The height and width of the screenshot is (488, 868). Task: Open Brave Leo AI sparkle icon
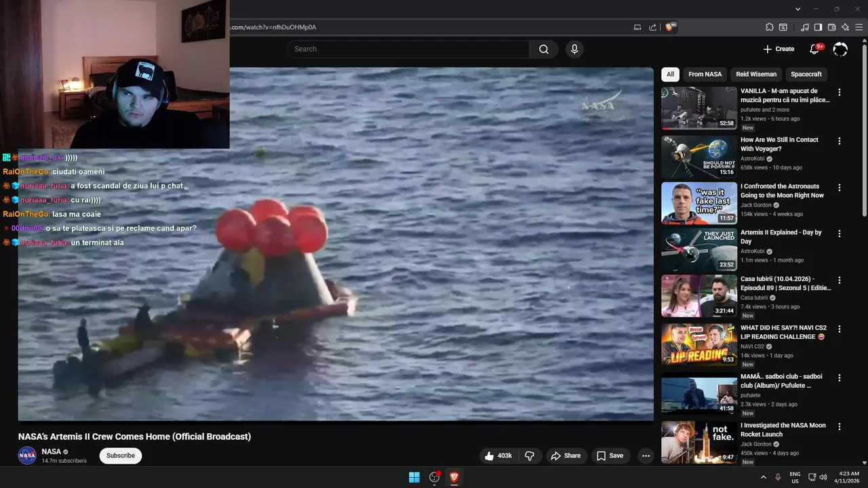tap(845, 27)
